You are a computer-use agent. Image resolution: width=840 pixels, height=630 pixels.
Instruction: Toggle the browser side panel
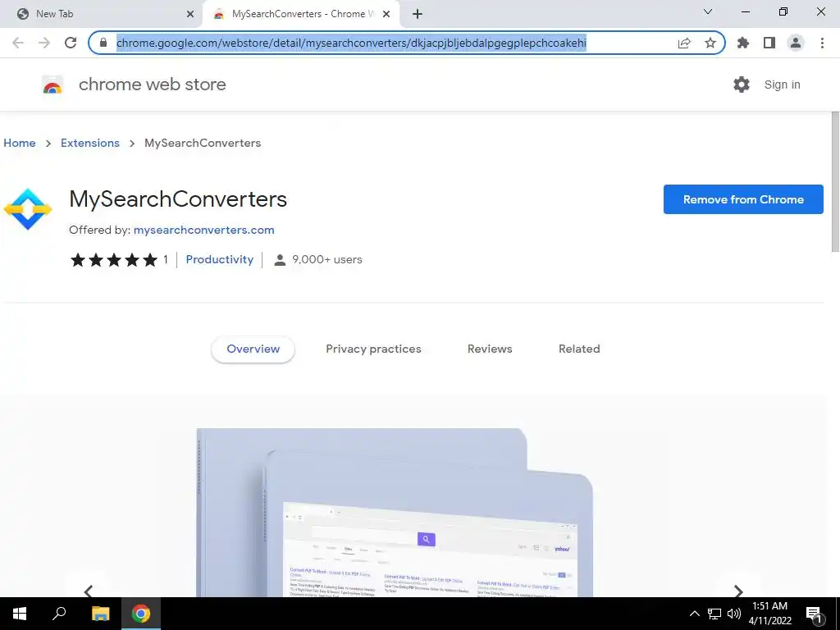769,43
